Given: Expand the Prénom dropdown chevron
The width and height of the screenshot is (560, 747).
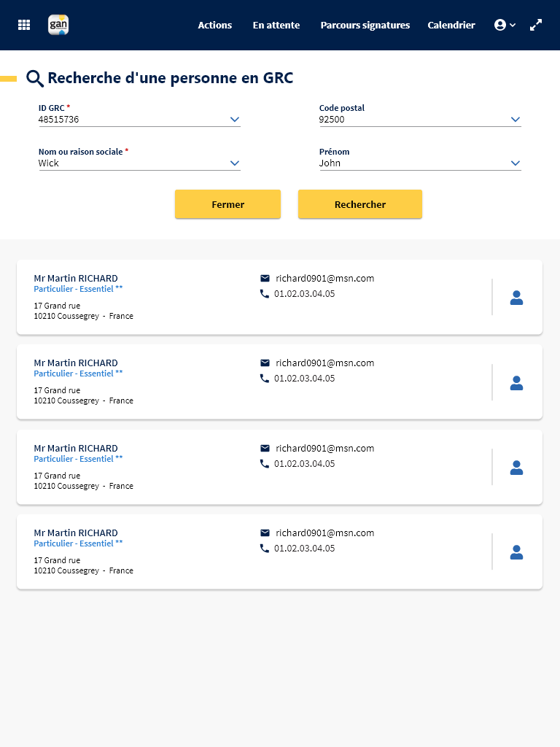Looking at the screenshot, I should pyautogui.click(x=516, y=163).
